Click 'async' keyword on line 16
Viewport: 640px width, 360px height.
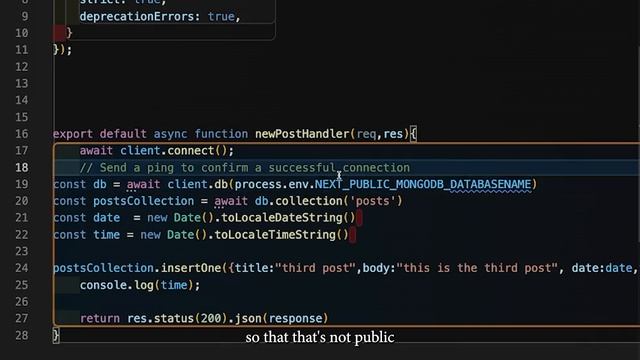pos(171,134)
